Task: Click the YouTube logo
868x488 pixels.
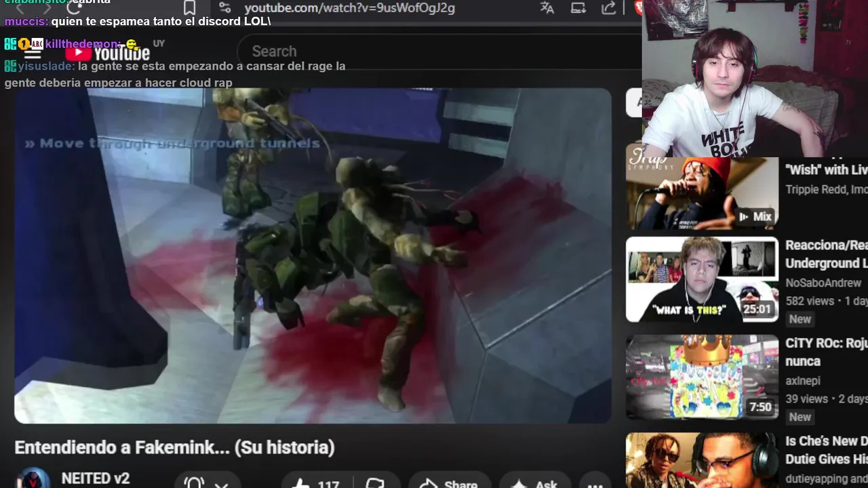Action: point(108,52)
